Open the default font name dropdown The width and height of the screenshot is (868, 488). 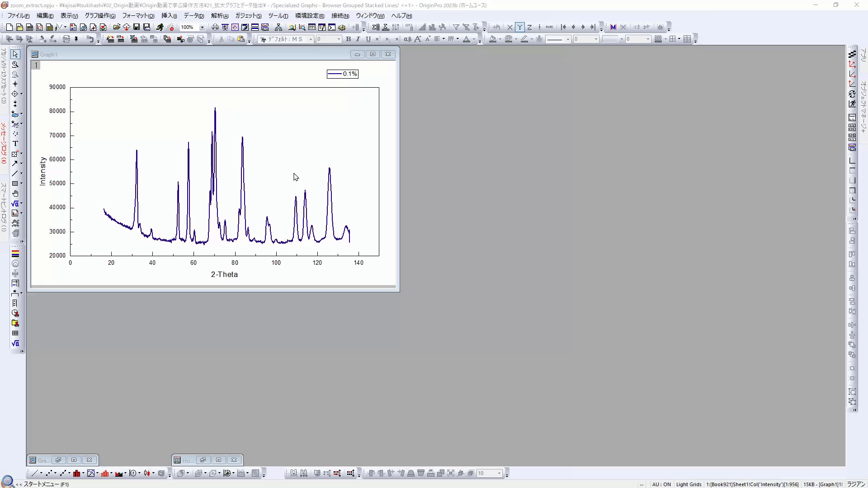click(x=311, y=39)
